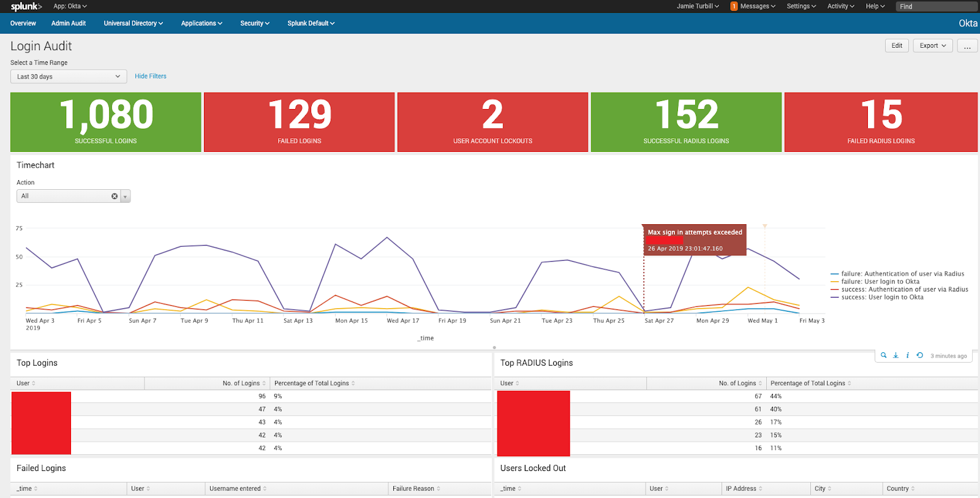Viewport: 980px width, 498px height.
Task: Click the 15 Failed Radius Logins tile
Action: click(x=881, y=122)
